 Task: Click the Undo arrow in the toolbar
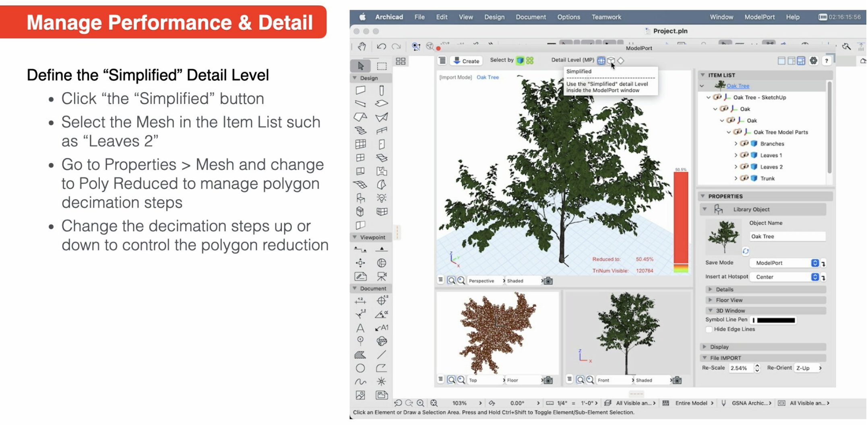[381, 47]
